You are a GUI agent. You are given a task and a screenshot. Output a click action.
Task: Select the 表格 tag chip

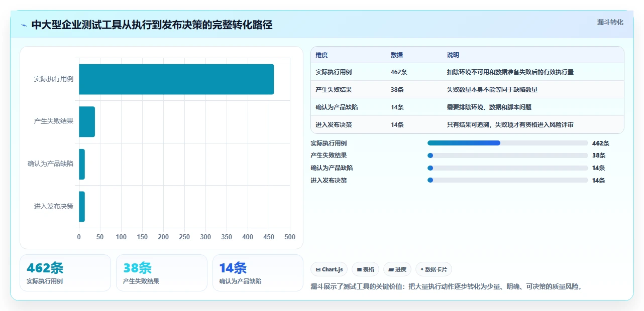(365, 269)
